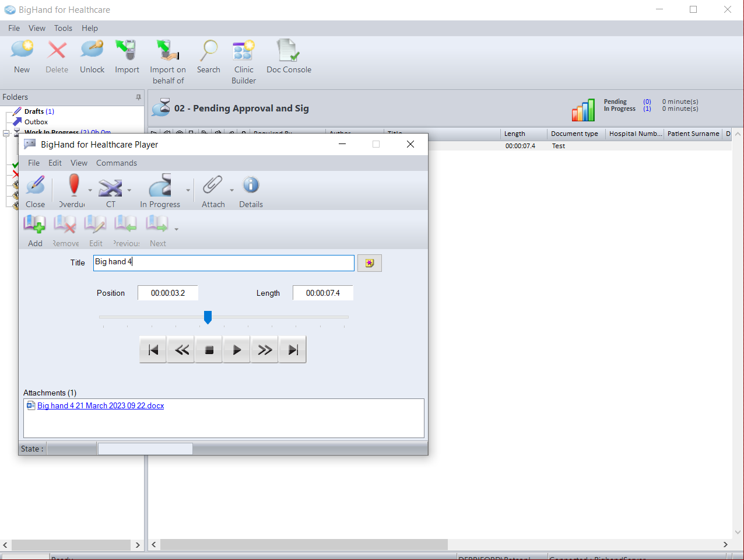Viewport: 744px width, 560px height.
Task: Click the Next bookmark icon
Action: pyautogui.click(x=157, y=225)
